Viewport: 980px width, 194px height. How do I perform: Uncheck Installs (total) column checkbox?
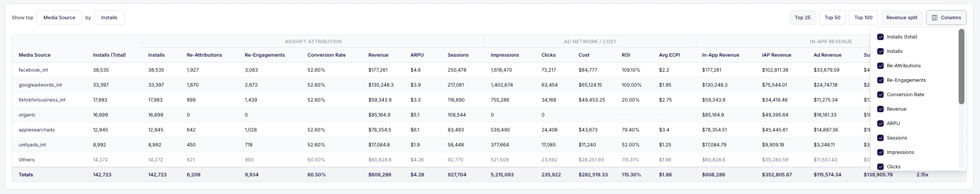coord(880,37)
